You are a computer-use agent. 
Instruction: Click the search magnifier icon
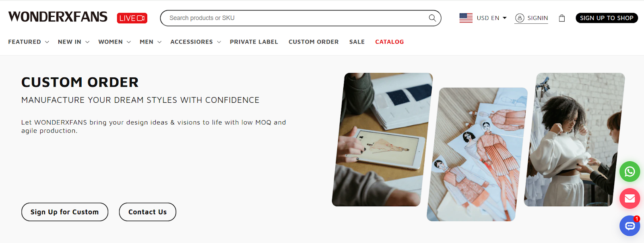(432, 18)
